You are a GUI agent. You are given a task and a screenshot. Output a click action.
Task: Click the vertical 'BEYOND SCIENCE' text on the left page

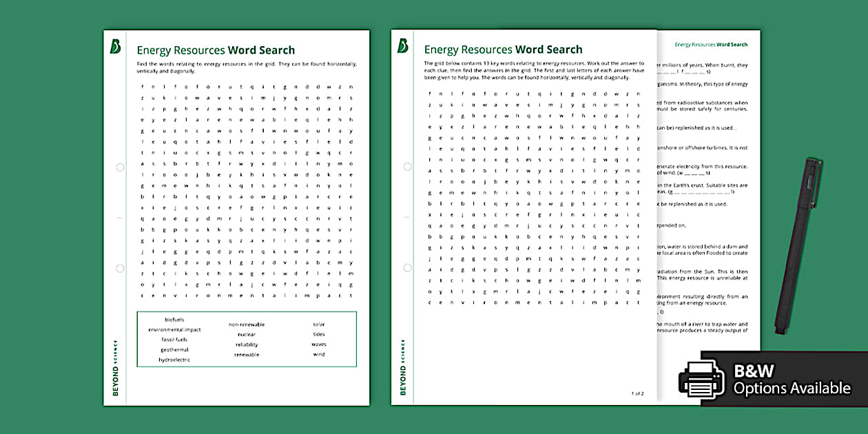(115, 367)
